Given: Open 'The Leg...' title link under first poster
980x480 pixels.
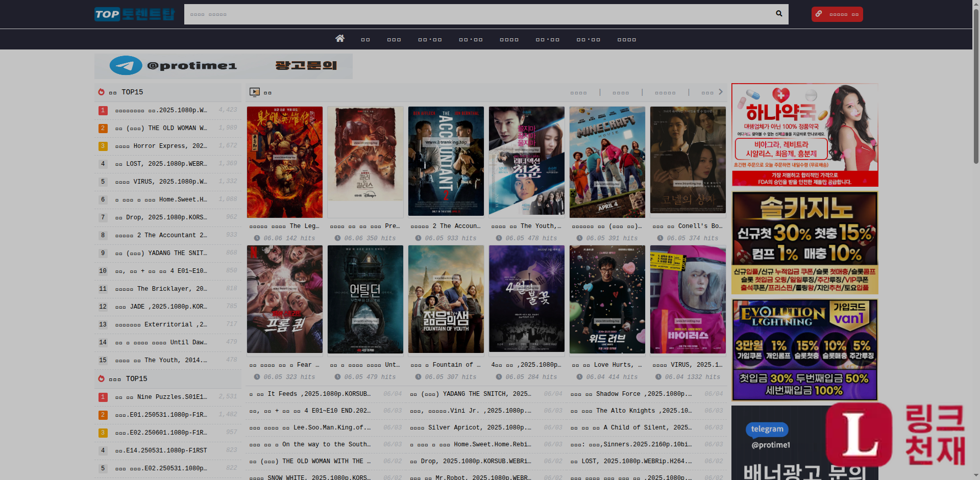Looking at the screenshot, I should coord(284,226).
